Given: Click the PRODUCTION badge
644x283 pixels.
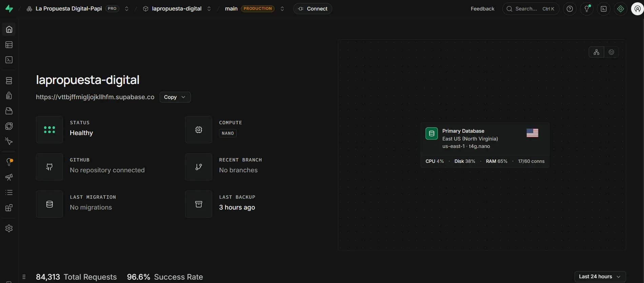Looking at the screenshot, I should [x=258, y=9].
